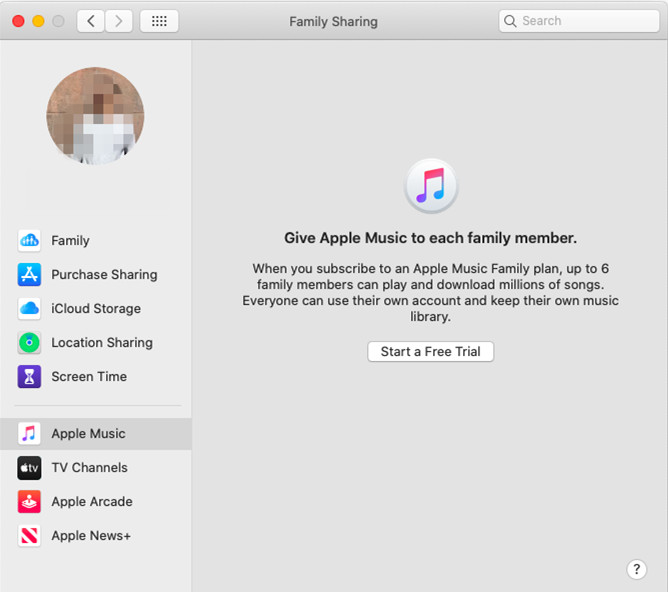Select the iCloud Storage label
The width and height of the screenshot is (668, 592).
point(96,309)
